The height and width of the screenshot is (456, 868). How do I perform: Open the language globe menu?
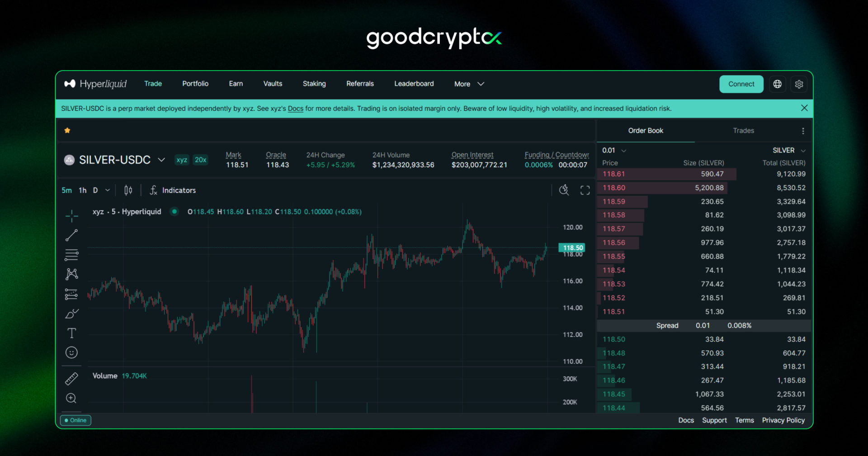tap(777, 84)
